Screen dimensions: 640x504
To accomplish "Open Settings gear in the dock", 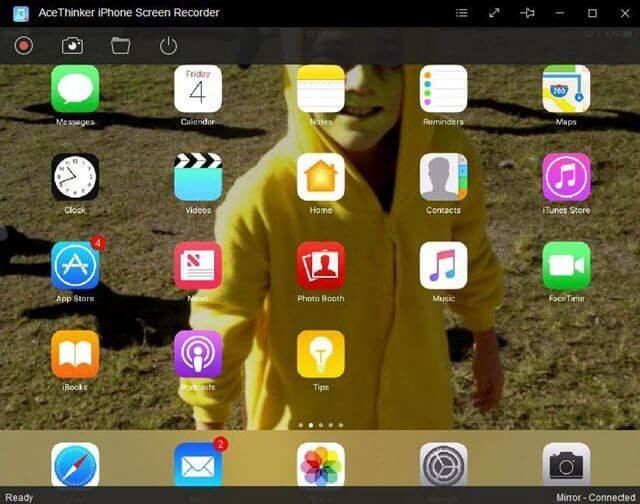I will coord(443,464).
